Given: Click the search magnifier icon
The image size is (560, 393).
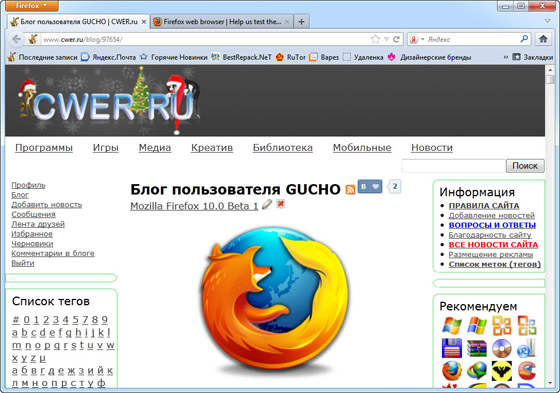Looking at the screenshot, I should coord(524,39).
